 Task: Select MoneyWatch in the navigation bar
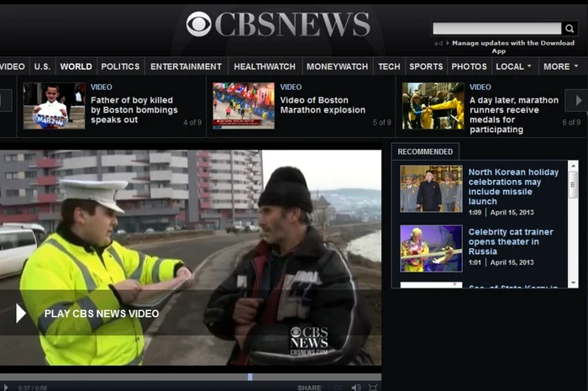click(338, 66)
